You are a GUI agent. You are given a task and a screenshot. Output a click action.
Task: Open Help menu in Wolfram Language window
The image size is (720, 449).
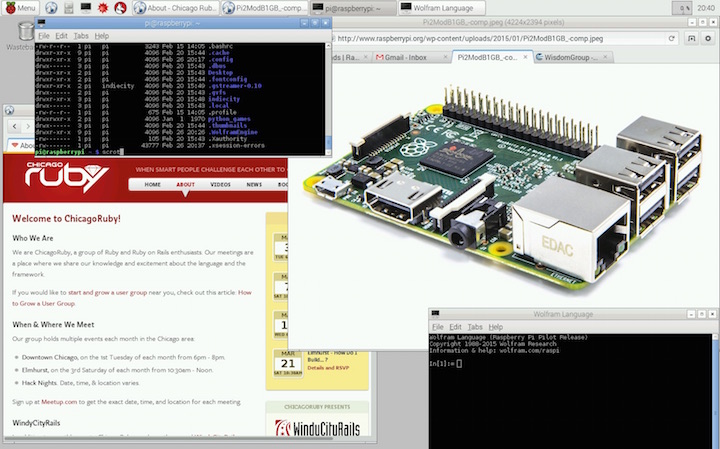point(495,327)
